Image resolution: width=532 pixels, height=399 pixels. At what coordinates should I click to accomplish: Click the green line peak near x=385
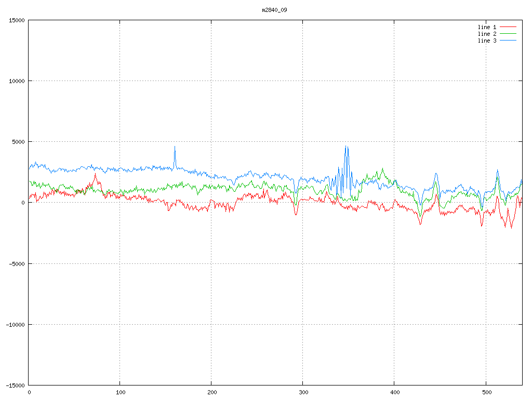[x=383, y=169]
